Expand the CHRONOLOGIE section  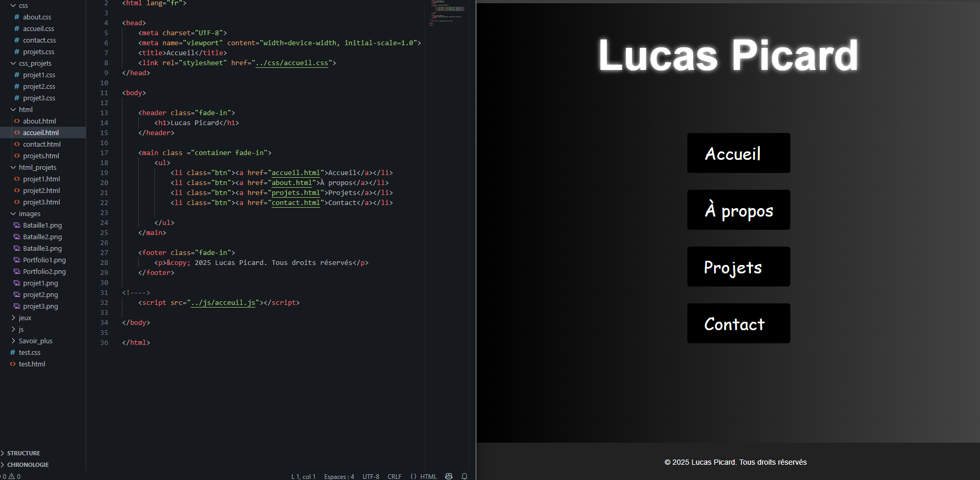[x=27, y=465]
